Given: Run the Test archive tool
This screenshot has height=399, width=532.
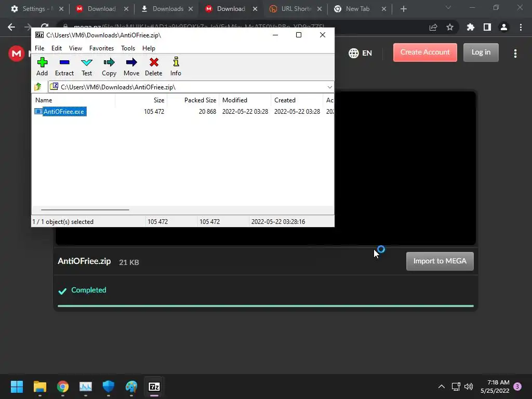Looking at the screenshot, I should click(x=87, y=66).
